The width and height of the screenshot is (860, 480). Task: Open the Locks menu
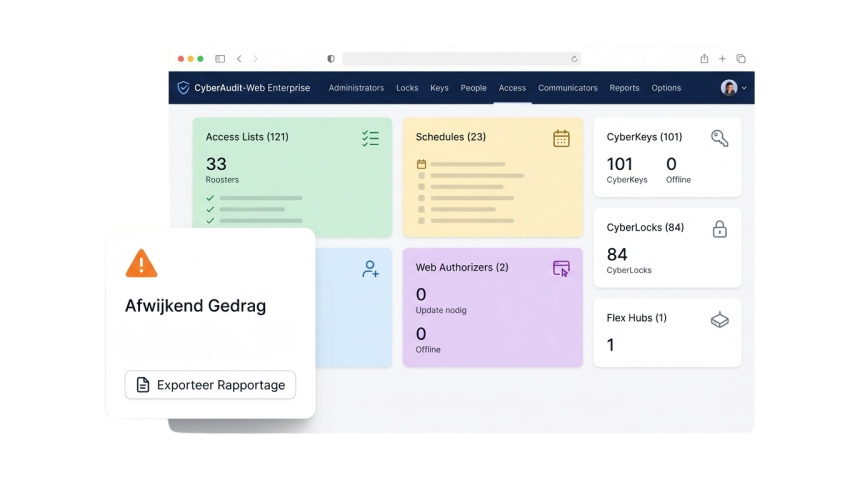tap(407, 88)
